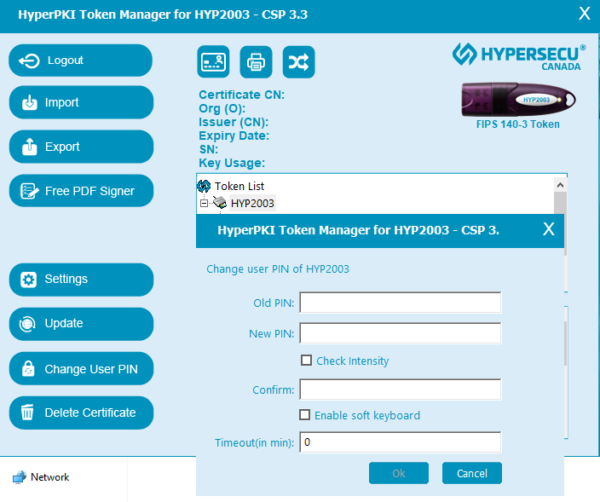The height and width of the screenshot is (502, 600).
Task: Click the Timeout (in min) field
Action: (400, 442)
